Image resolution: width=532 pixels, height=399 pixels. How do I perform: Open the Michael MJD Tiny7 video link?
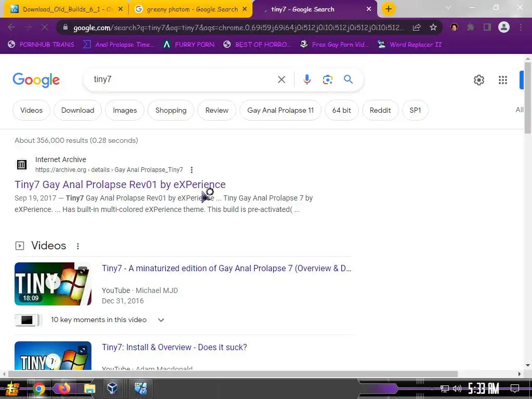[227, 269]
